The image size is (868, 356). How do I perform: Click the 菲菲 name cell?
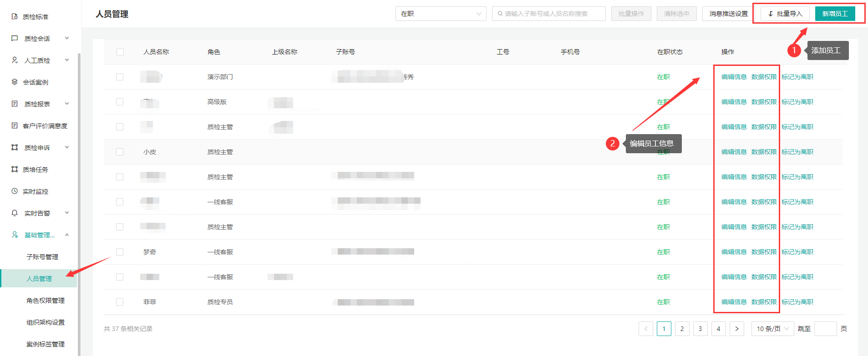(x=150, y=302)
